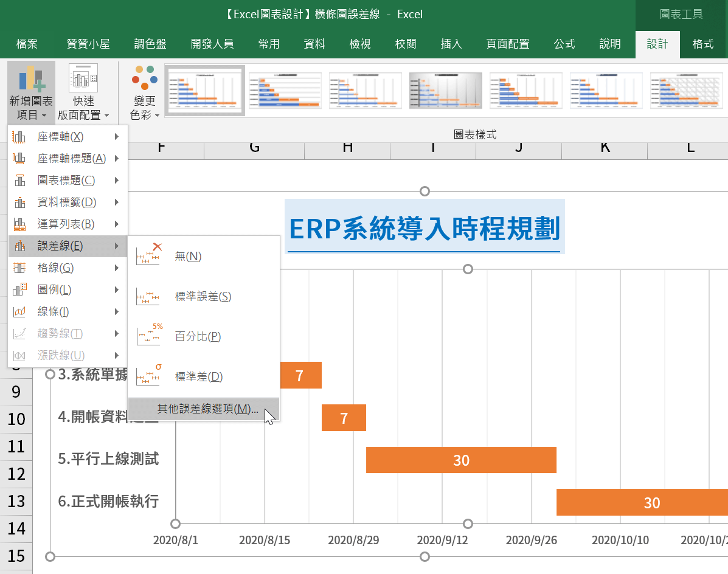This screenshot has height=574, width=728.
Task: Open the 快速版面配置 quick layout icon
Action: (83, 77)
